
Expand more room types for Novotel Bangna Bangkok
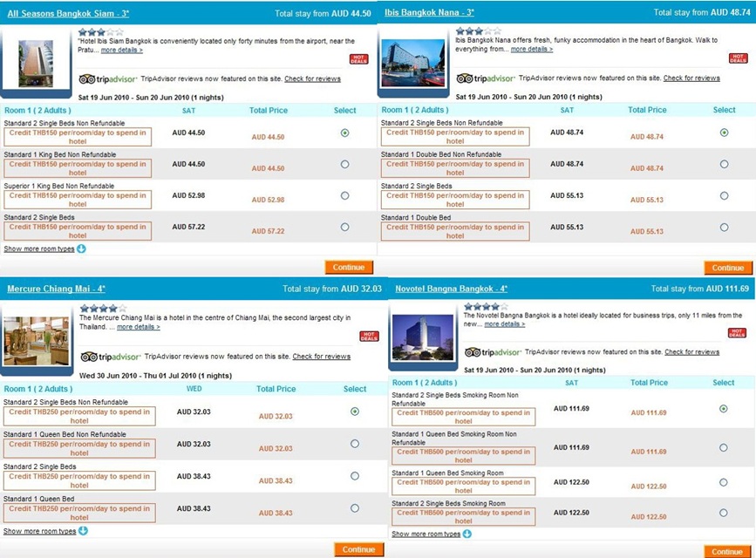point(432,534)
